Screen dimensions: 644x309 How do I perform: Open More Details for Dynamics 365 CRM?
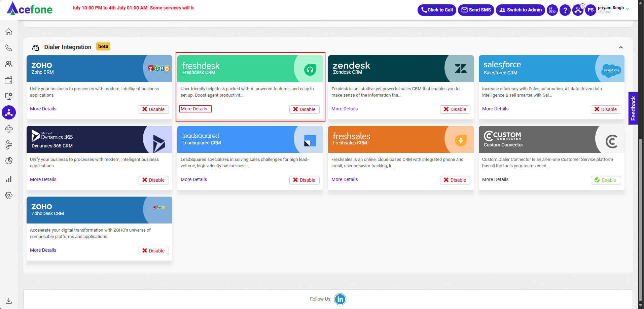coord(43,179)
